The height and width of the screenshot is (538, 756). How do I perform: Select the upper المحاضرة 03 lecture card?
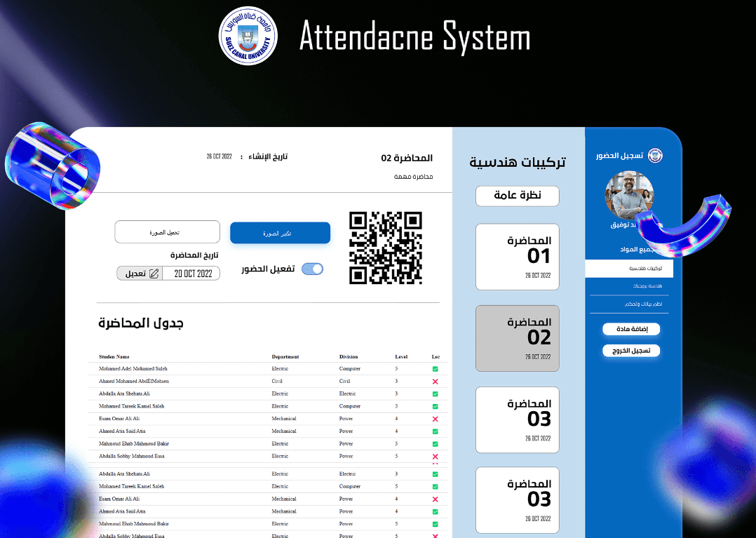pyautogui.click(x=518, y=420)
